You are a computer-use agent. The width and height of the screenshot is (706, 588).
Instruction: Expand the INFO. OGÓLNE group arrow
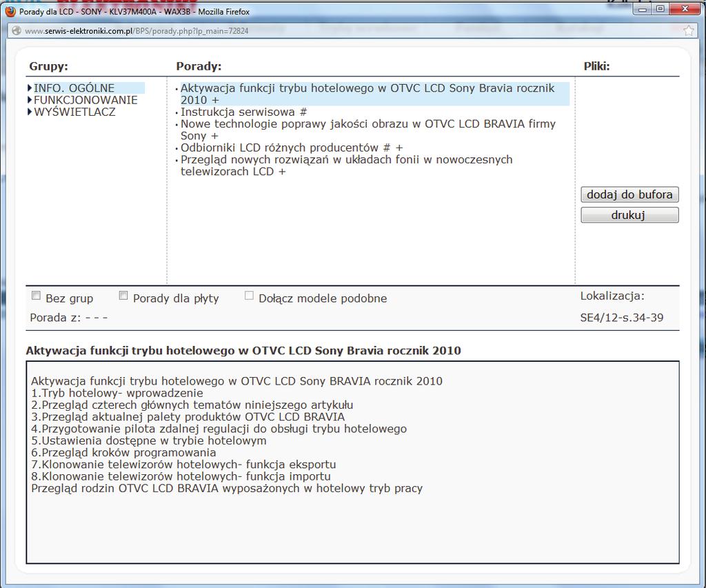pyautogui.click(x=30, y=88)
